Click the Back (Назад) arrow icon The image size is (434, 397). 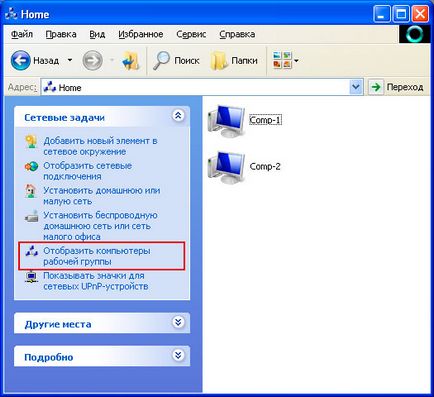[20, 60]
